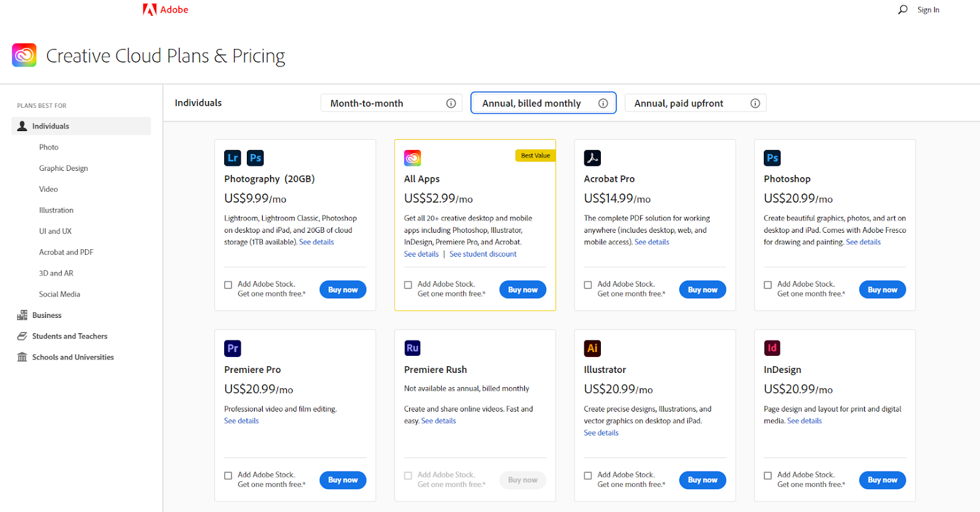Buy now the Photography (20GB) plan
Screen dimensions: 980x512
point(343,290)
